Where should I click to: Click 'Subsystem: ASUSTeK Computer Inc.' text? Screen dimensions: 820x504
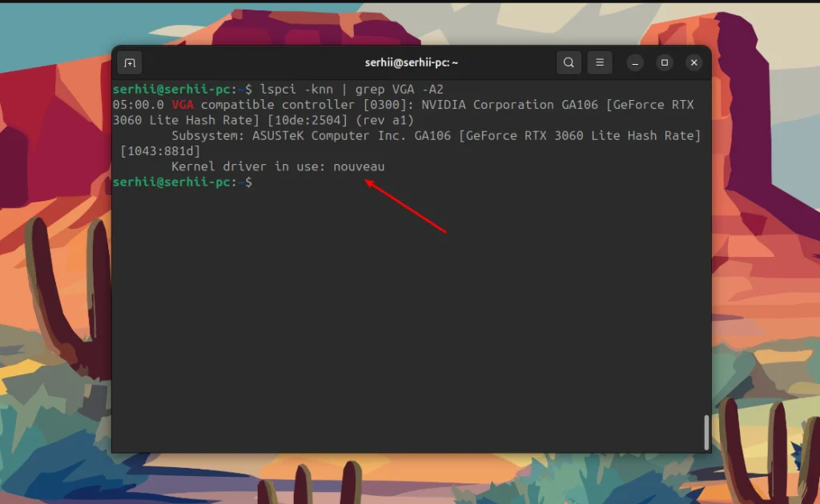point(289,136)
